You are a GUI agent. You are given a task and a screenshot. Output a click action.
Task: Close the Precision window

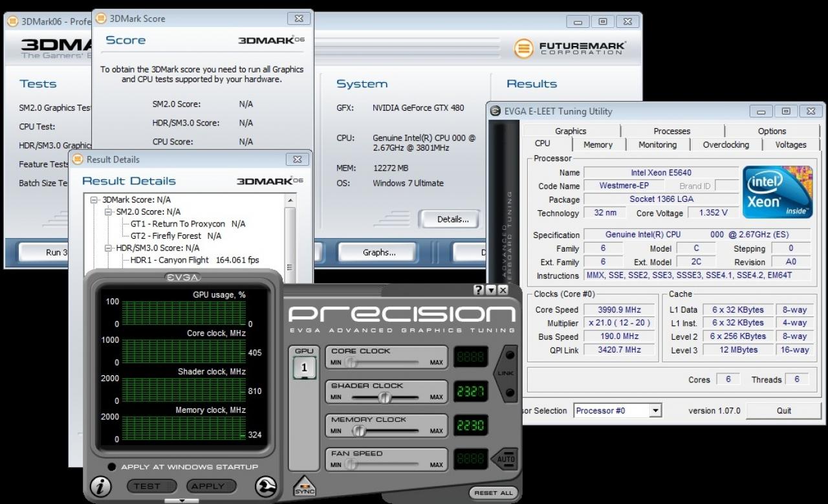coord(503,290)
